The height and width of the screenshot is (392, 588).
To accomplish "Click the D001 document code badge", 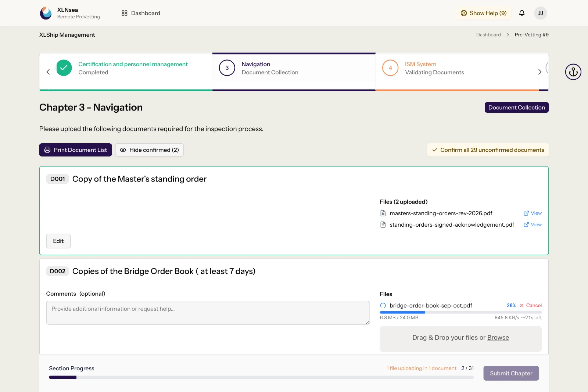I will (58, 179).
